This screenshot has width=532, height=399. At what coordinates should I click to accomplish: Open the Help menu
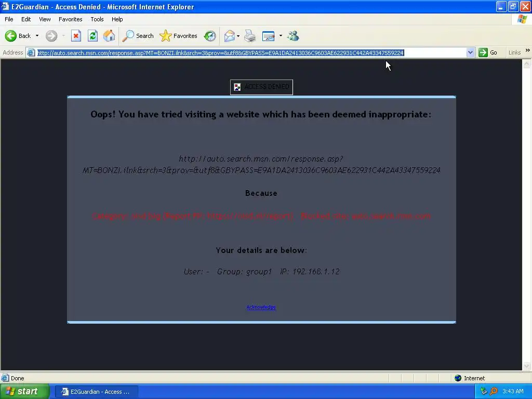pyautogui.click(x=117, y=19)
